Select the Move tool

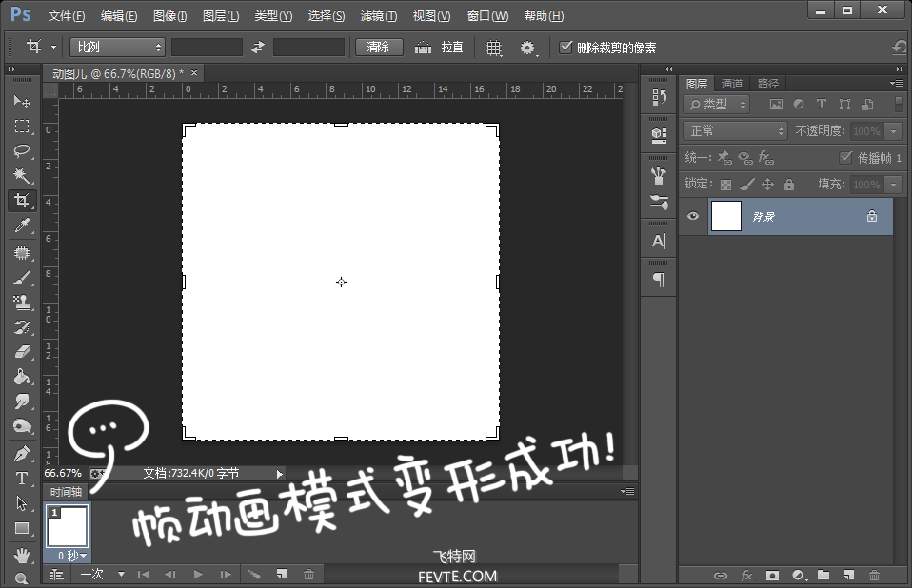(22, 101)
